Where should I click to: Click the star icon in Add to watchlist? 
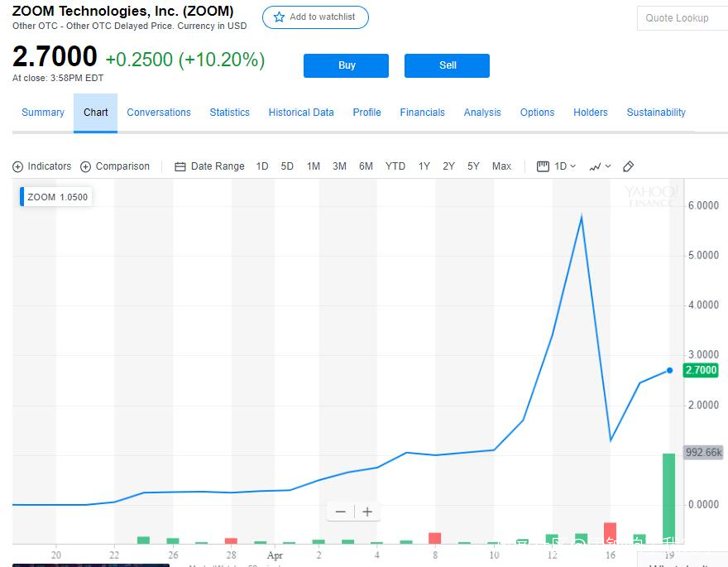pos(279,17)
